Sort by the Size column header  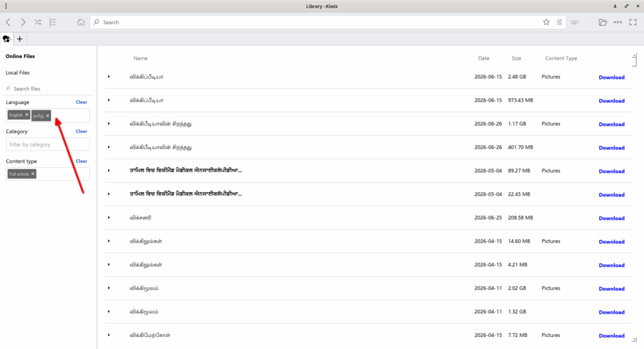coord(516,58)
